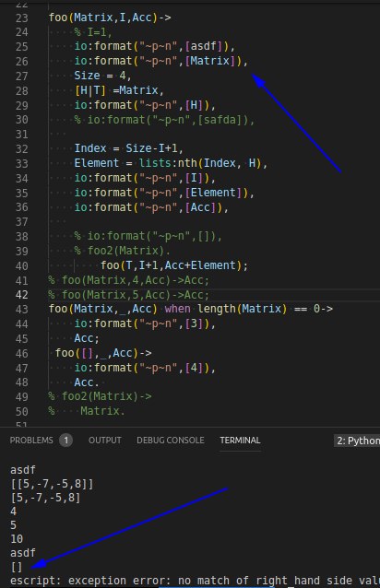Click the terminal's 'escript: exception error' line
Viewport: 380px width, 588px height.
click(195, 581)
